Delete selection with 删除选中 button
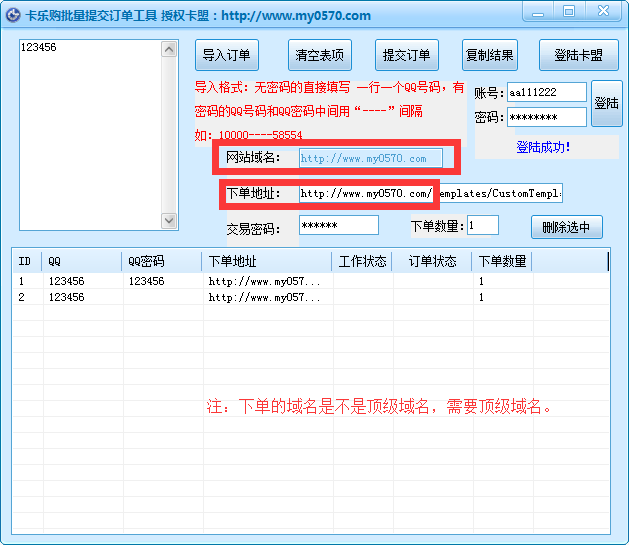 (x=566, y=227)
